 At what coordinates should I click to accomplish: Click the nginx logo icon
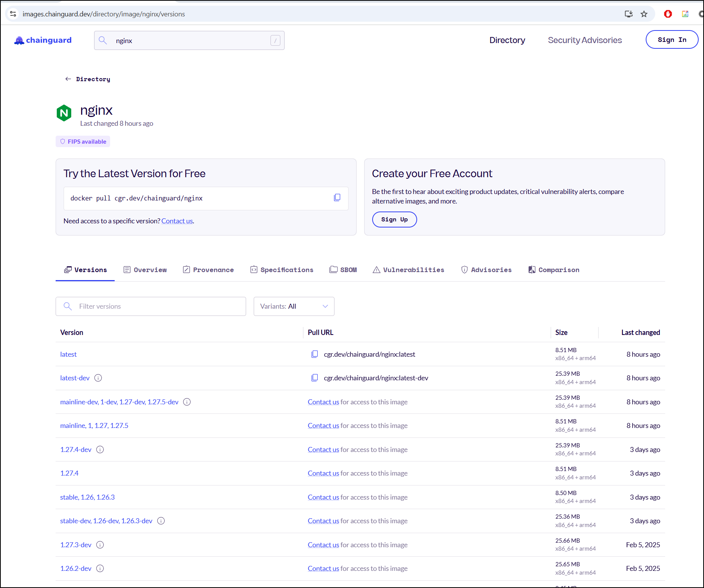pos(64,113)
